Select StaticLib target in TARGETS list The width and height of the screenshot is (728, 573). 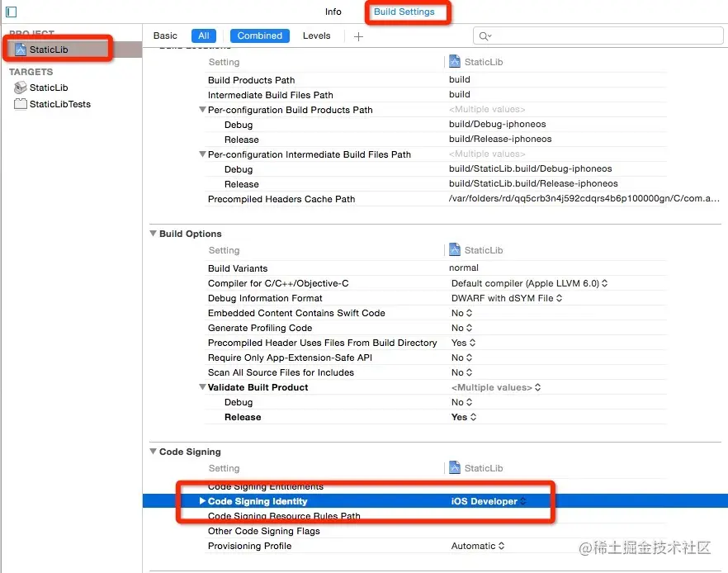(48, 88)
